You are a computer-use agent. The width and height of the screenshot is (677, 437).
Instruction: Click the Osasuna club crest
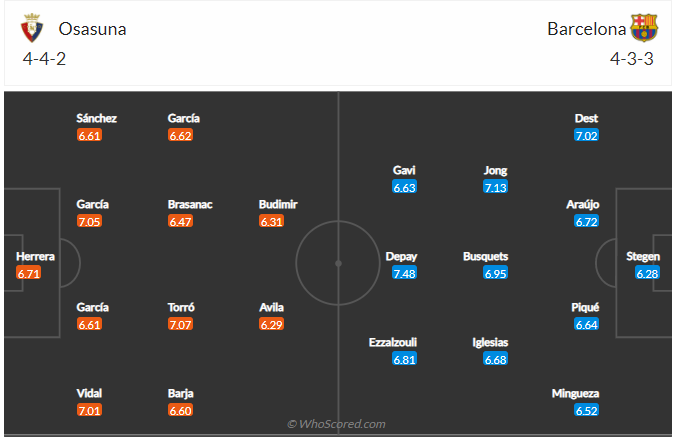tap(32, 29)
